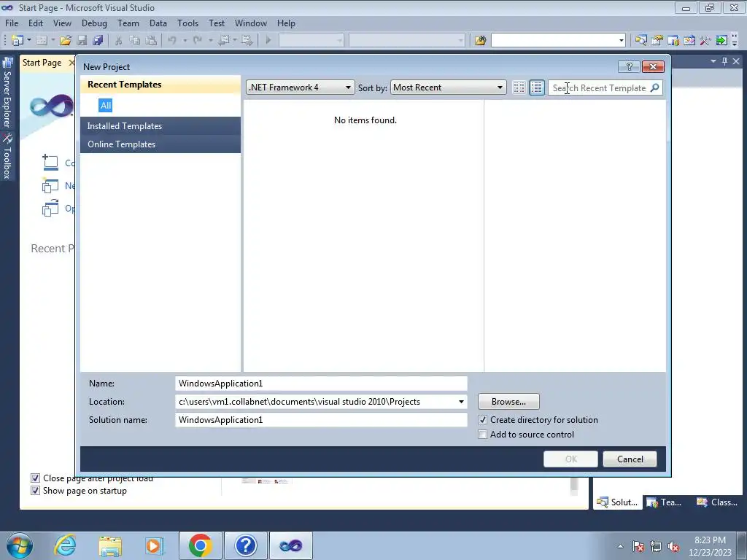The height and width of the screenshot is (560, 747).
Task: Click the Solution name text field
Action: 321,420
